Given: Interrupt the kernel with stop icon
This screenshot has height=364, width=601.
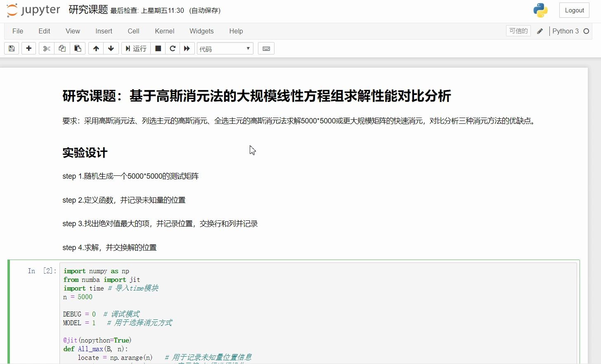Looking at the screenshot, I should pyautogui.click(x=158, y=48).
